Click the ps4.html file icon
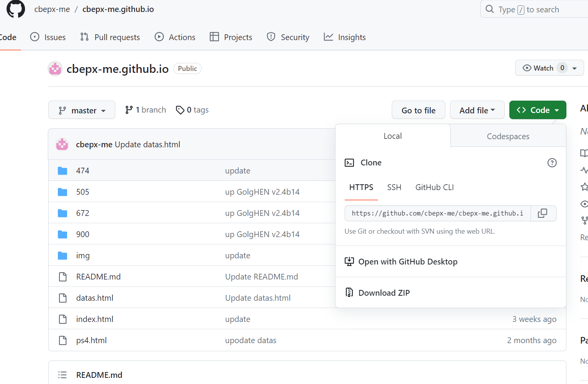This screenshot has width=588, height=384. point(62,340)
